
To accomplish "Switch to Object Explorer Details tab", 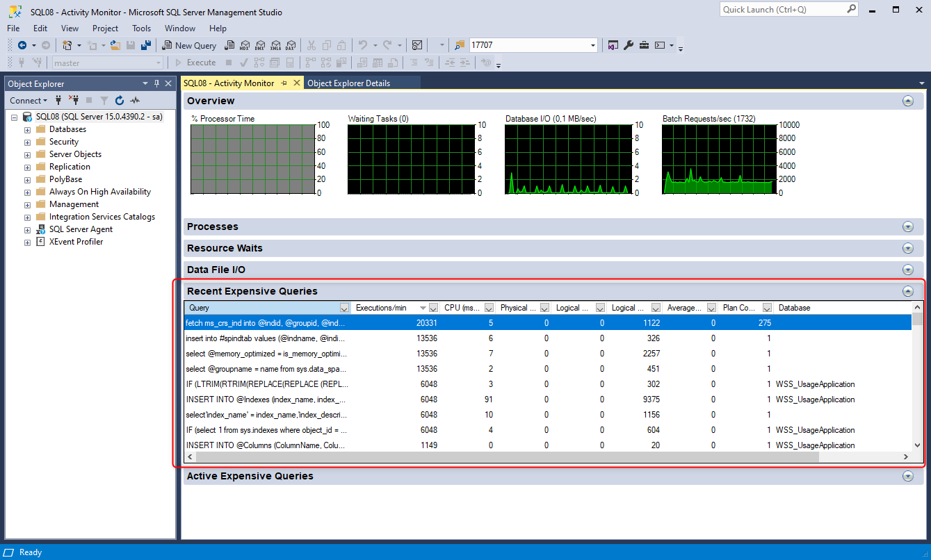I will 349,83.
